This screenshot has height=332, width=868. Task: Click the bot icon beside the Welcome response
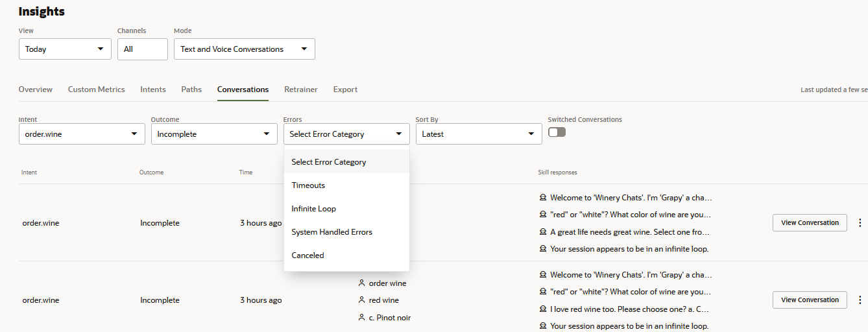point(543,198)
